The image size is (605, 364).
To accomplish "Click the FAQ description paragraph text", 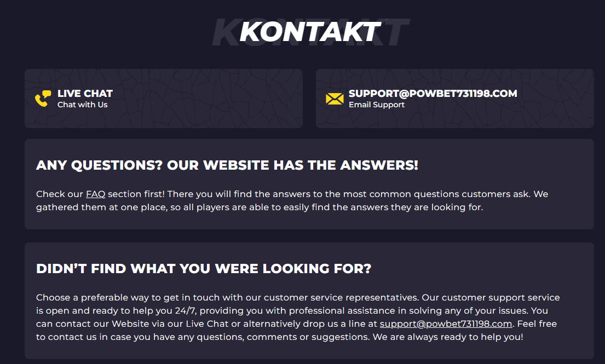I will pos(292,200).
